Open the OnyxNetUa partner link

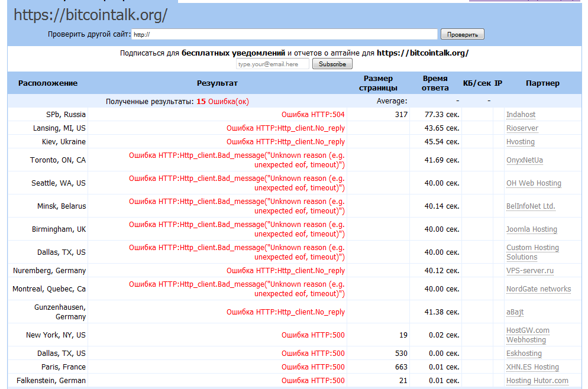click(525, 160)
